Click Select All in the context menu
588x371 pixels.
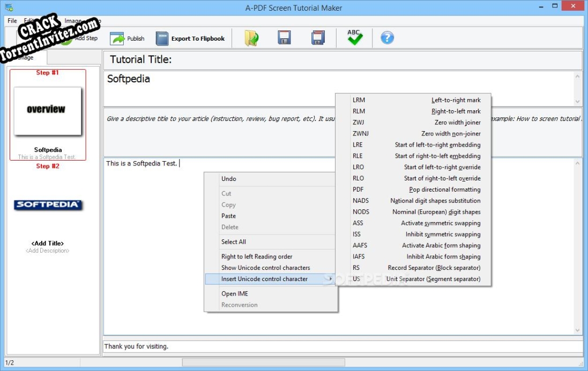[233, 241]
